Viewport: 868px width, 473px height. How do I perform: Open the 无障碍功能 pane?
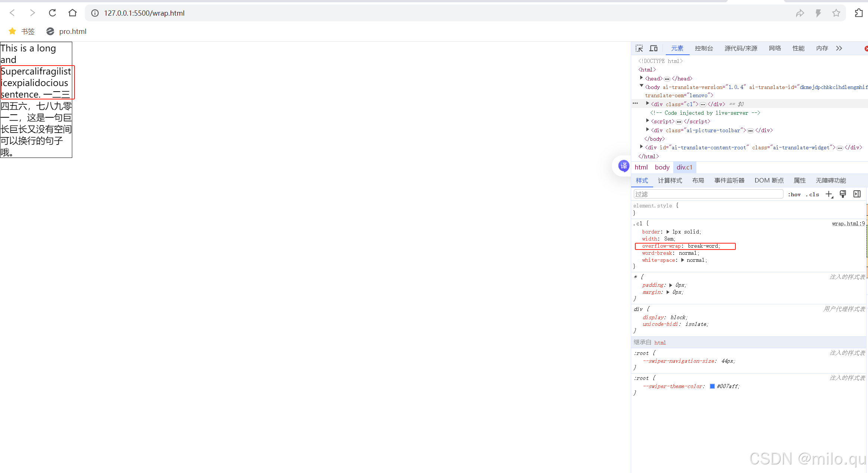click(831, 181)
